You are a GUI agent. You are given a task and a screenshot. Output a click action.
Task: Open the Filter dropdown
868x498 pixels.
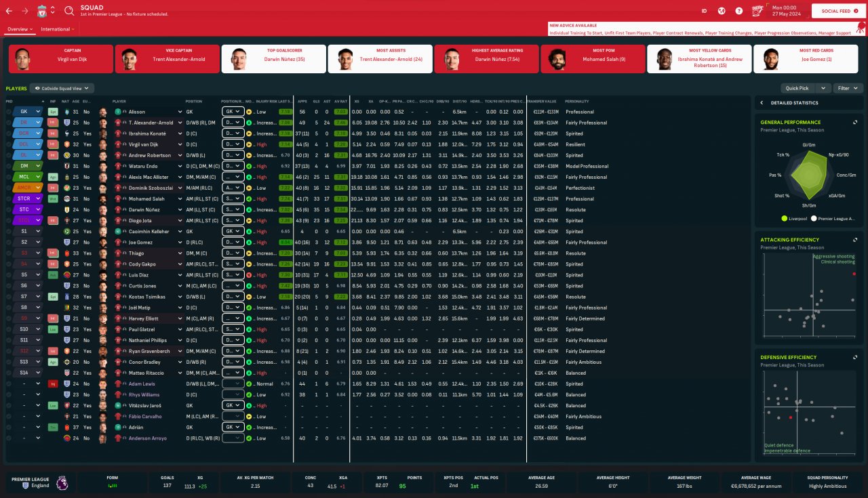[848, 88]
